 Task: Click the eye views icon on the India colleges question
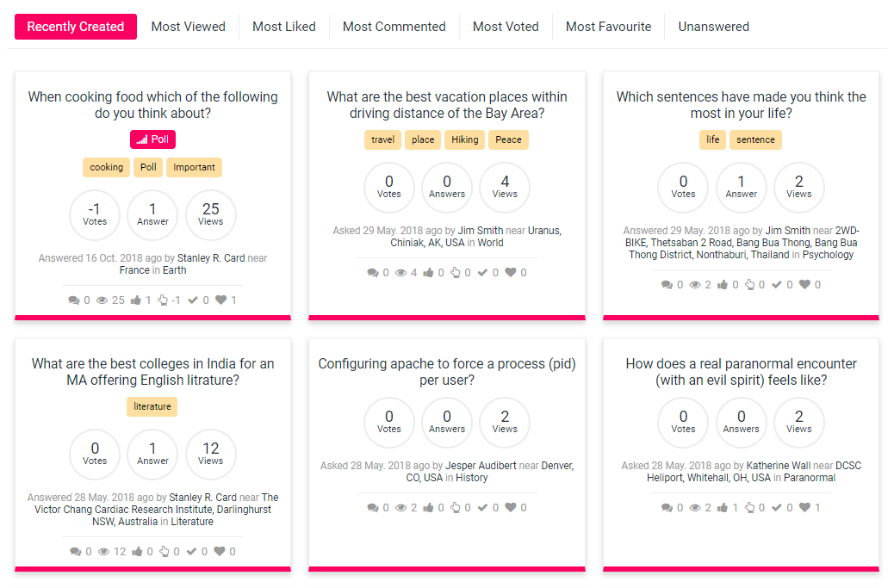click(103, 552)
